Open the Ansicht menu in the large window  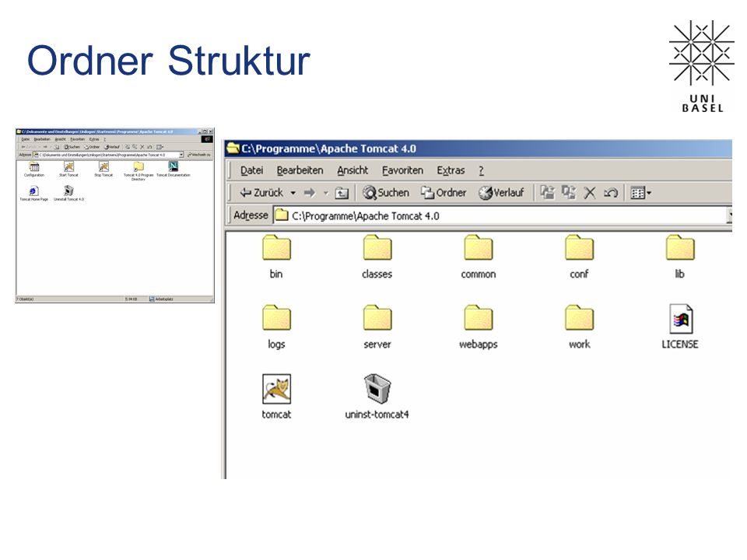[x=352, y=170]
